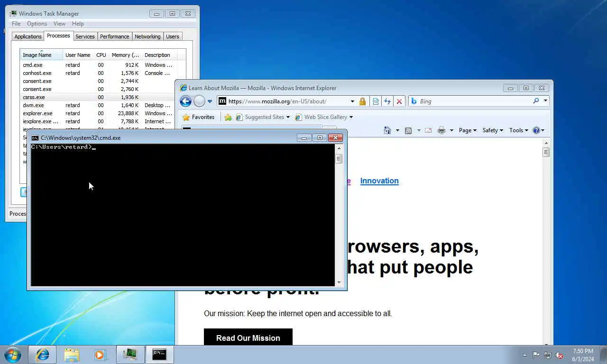Click Task Manager icon on the taskbar
This screenshot has height=364, width=607.
130,355
